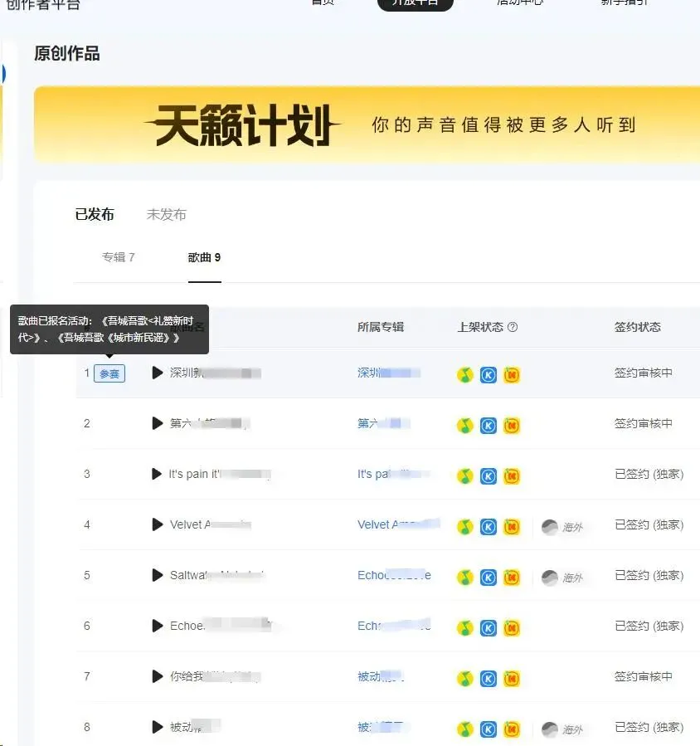The height and width of the screenshot is (746, 700).
Task: Switch to the 已发布 tab
Action: tap(95, 215)
